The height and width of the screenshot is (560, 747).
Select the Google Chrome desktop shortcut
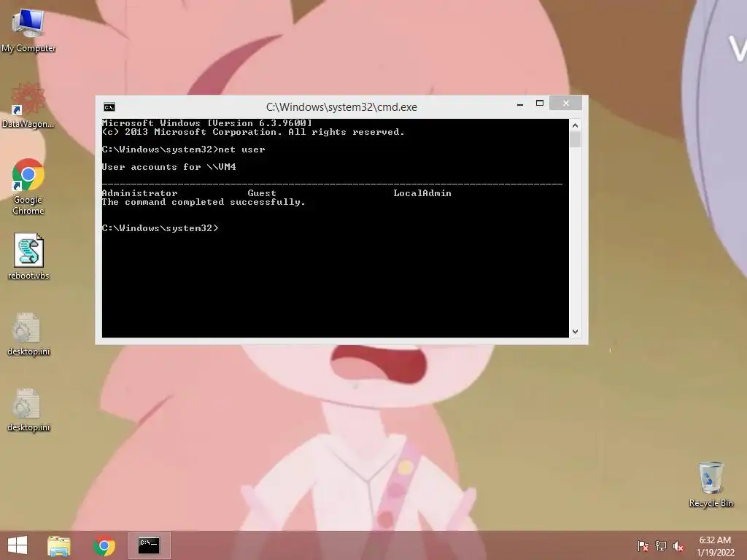[x=28, y=186]
